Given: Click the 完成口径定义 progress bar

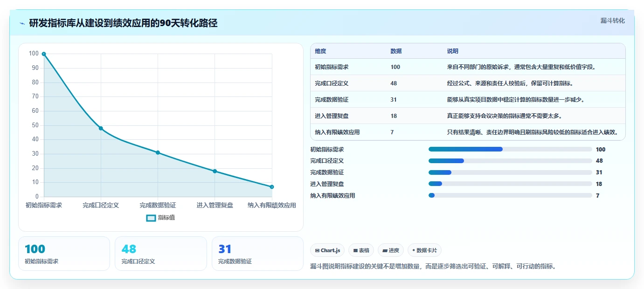Looking at the screenshot, I should click(x=510, y=161).
